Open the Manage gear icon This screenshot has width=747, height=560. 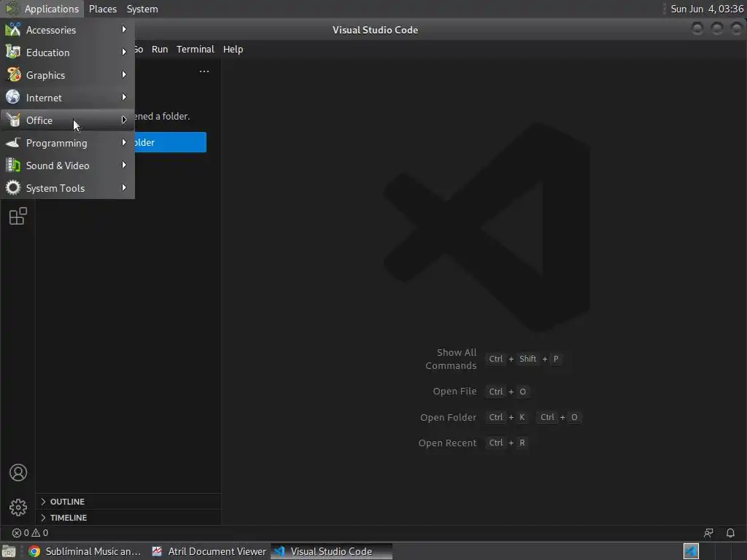click(x=18, y=507)
